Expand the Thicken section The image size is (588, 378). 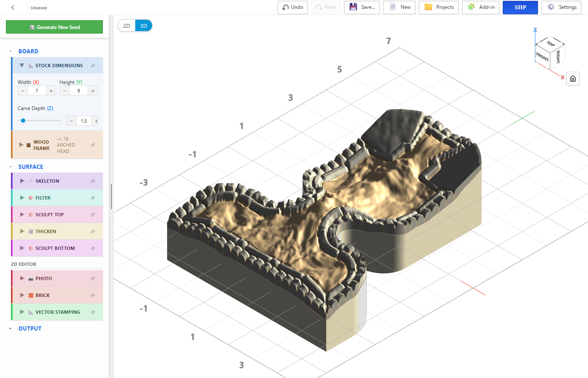(22, 231)
